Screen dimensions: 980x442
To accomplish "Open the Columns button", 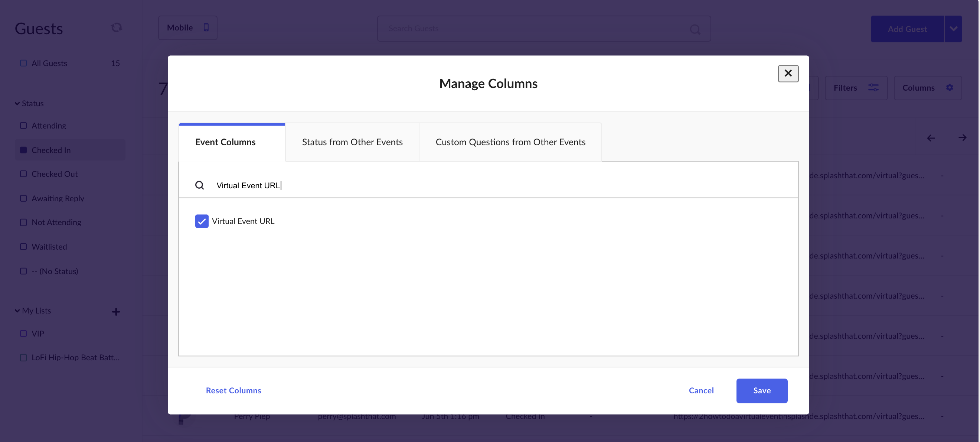I will 928,88.
